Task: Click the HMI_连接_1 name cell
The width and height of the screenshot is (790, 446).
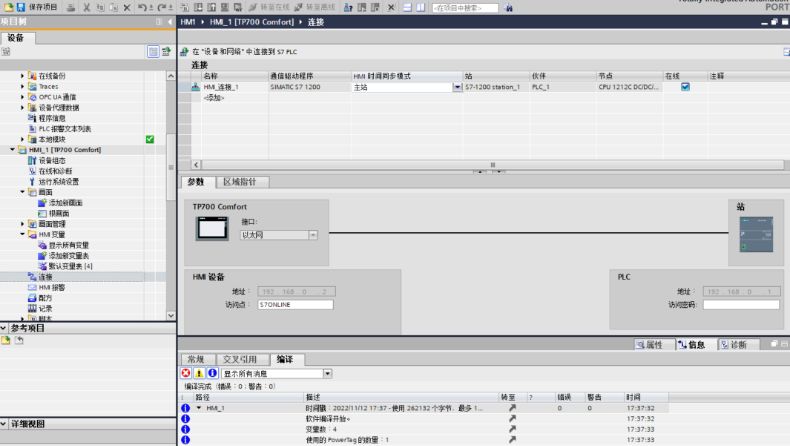Action: tap(235, 87)
